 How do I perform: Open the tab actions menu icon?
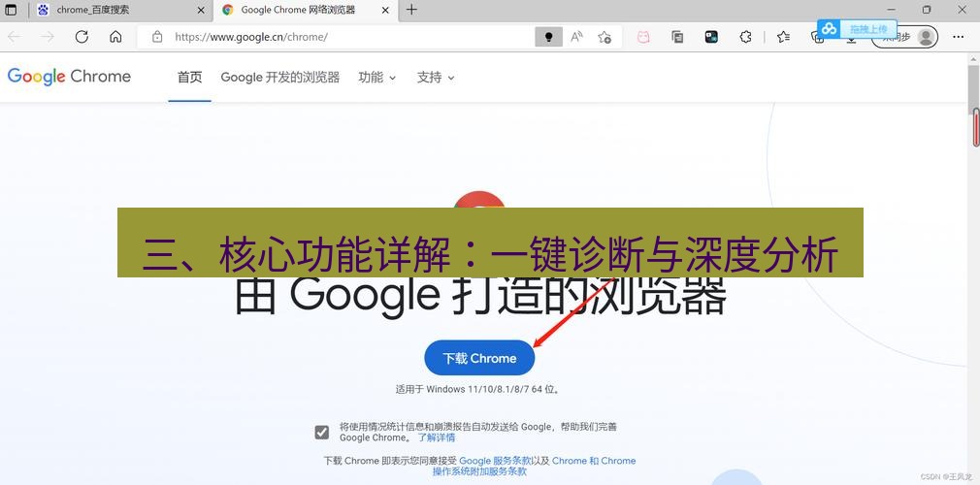click(11, 10)
